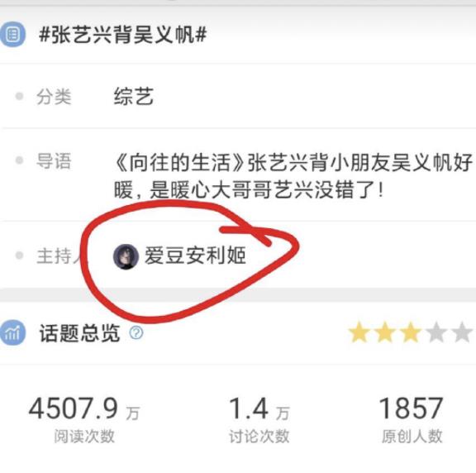Tap the 导语 description text about 向往的生活
Image resolution: width=476 pixels, height=473 pixels.
(293, 176)
